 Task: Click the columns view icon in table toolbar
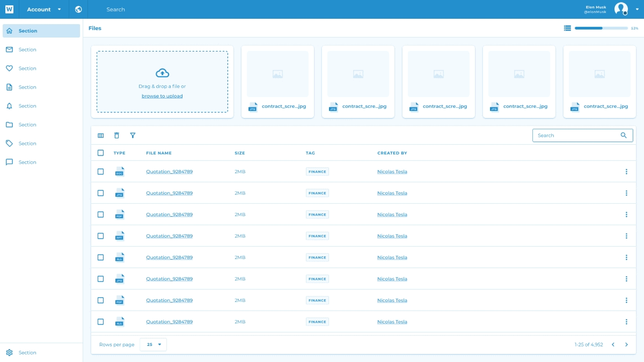tap(100, 136)
